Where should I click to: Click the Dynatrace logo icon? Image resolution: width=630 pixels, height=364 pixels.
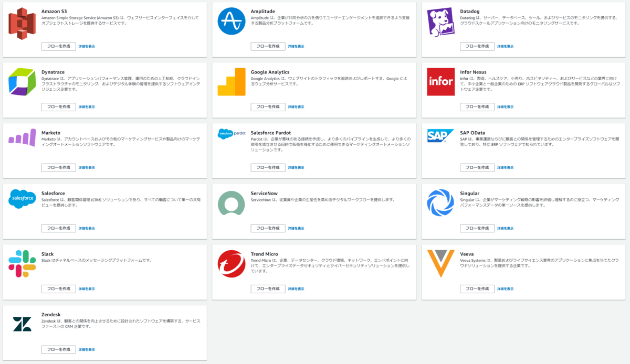click(x=22, y=82)
